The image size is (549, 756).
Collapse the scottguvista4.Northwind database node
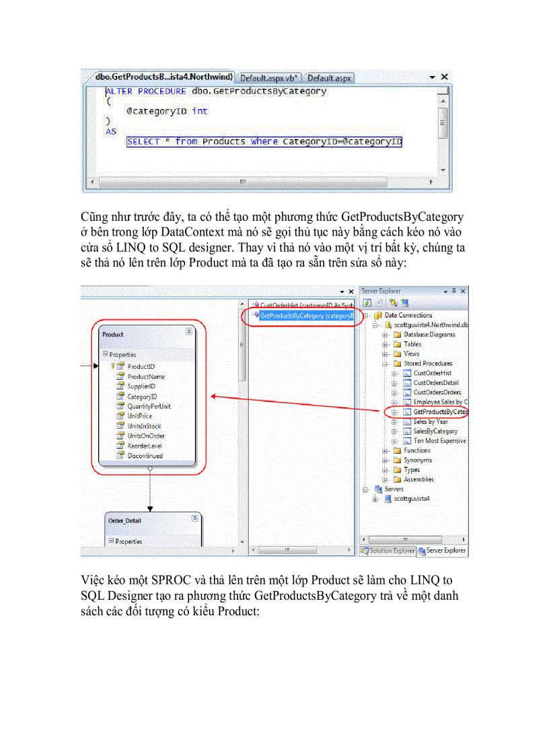coord(374,325)
